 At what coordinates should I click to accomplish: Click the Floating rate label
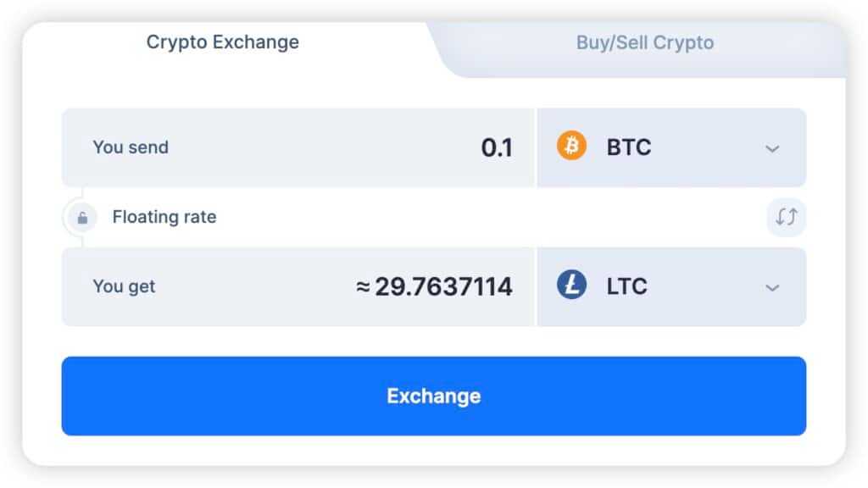click(164, 217)
